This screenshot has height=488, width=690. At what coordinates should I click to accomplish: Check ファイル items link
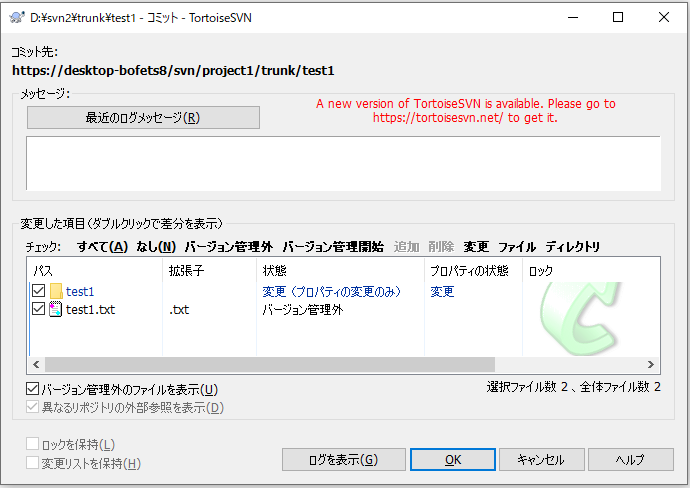click(x=517, y=247)
